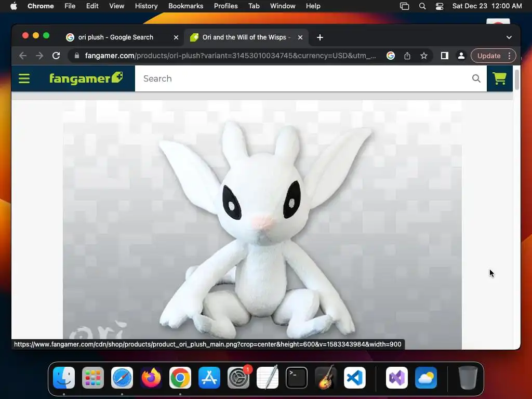Open Visual Studio from the dock
The width and height of the screenshot is (532, 399).
tap(397, 378)
